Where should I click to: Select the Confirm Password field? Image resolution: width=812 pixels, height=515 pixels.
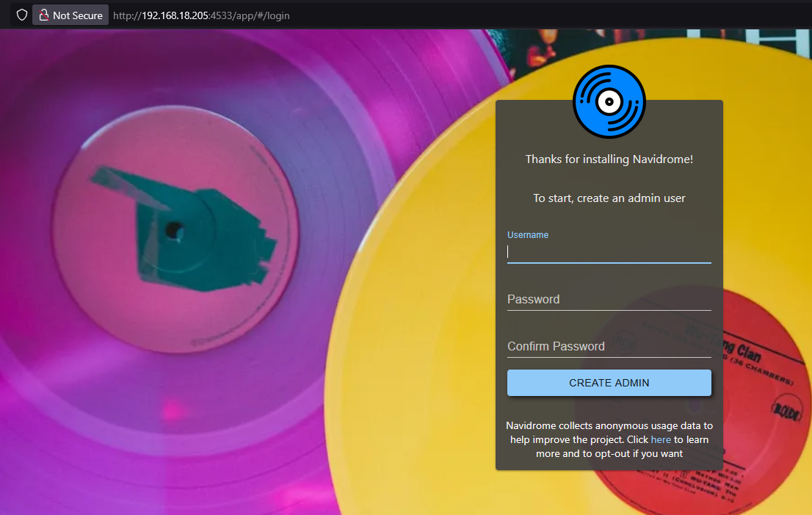tap(609, 346)
